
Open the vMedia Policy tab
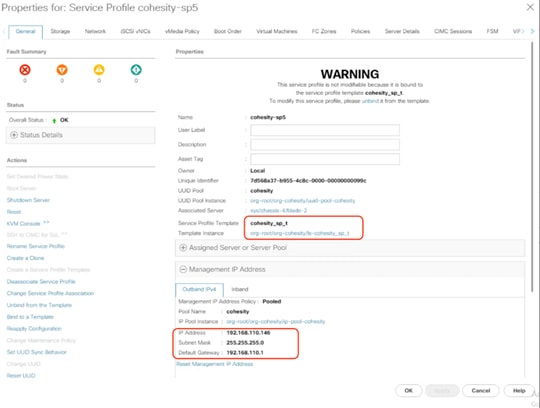(182, 31)
